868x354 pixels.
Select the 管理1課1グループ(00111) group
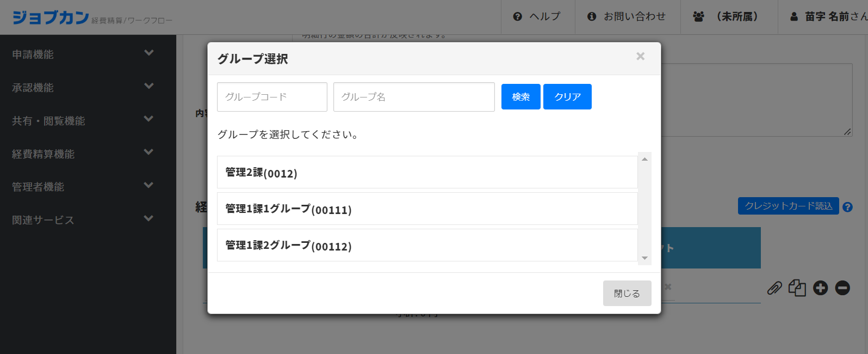pyautogui.click(x=427, y=209)
